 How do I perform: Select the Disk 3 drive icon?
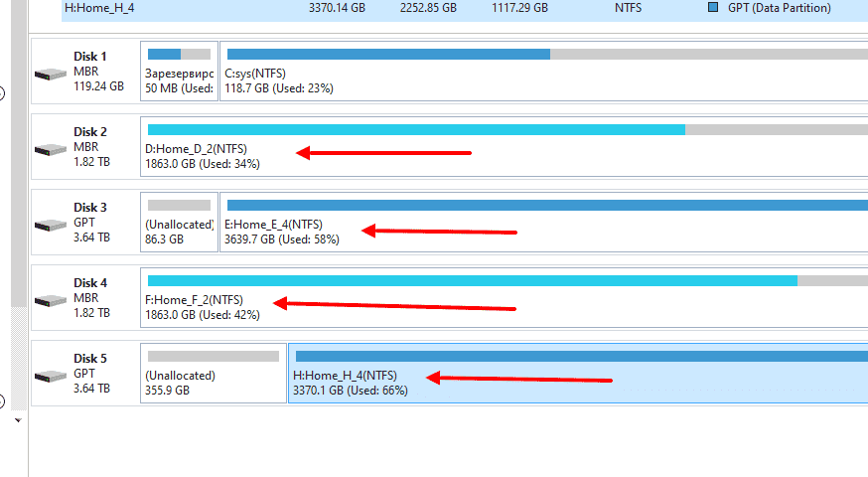tap(50, 226)
